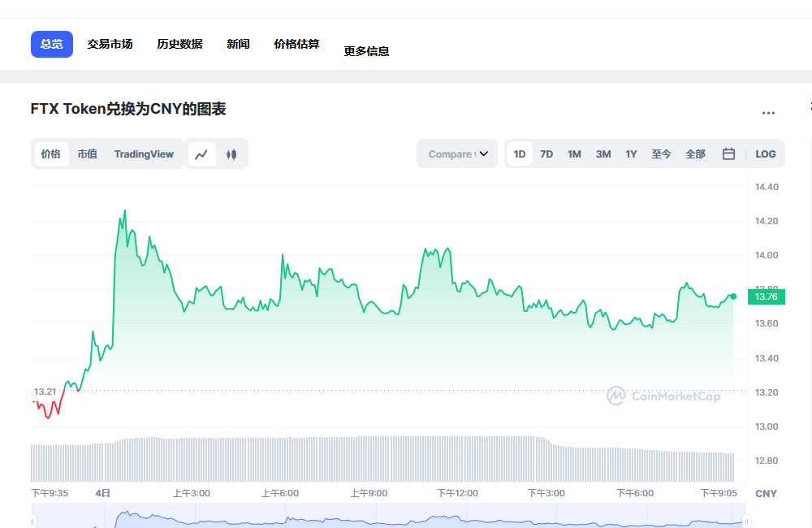The width and height of the screenshot is (812, 528).
Task: Click the 下午9:35 time axis label
Action: tap(50, 493)
